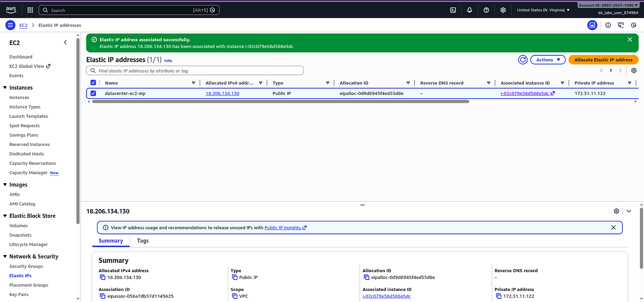Copy the Association ID eipassoc-056a7db37d1145625
Viewport: 644px width, 302px height.
click(x=102, y=296)
